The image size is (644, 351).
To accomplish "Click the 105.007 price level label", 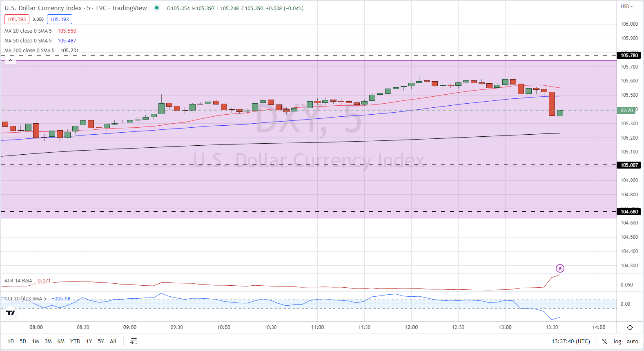I will coord(629,165).
